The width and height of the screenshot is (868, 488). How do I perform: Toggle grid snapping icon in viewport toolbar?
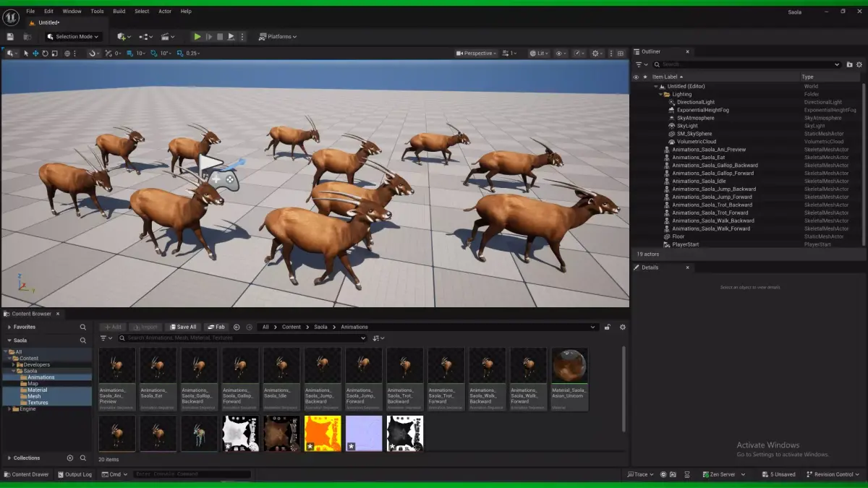[x=129, y=53]
